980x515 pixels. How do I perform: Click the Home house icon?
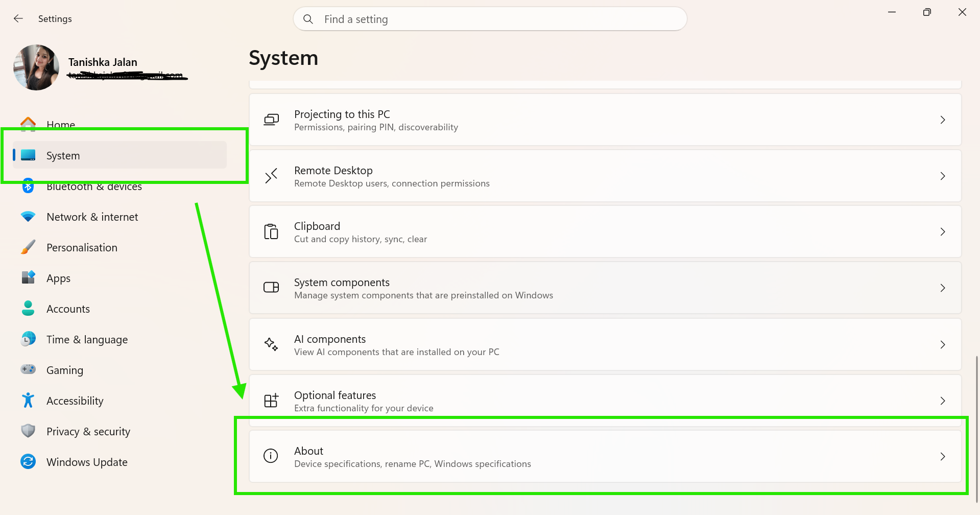28,124
